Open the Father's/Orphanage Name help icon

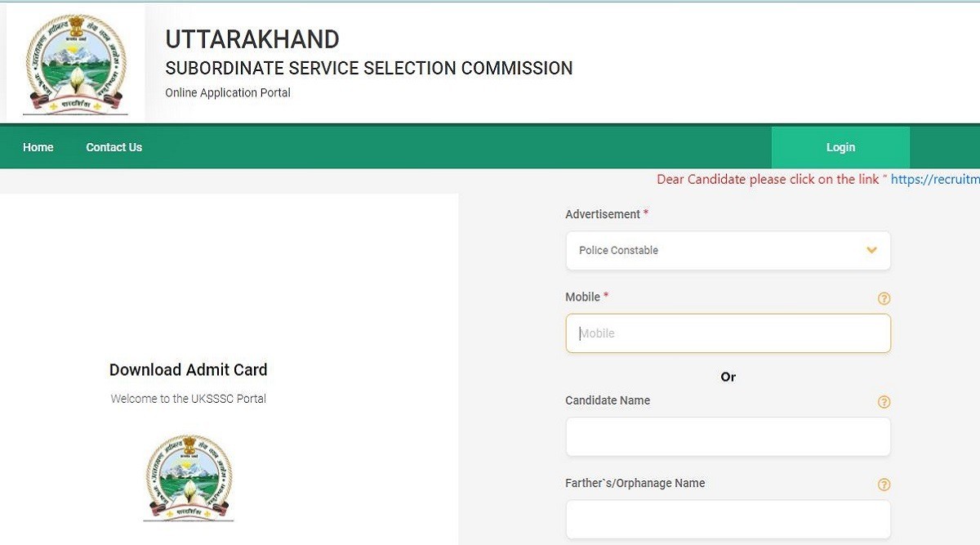884,485
